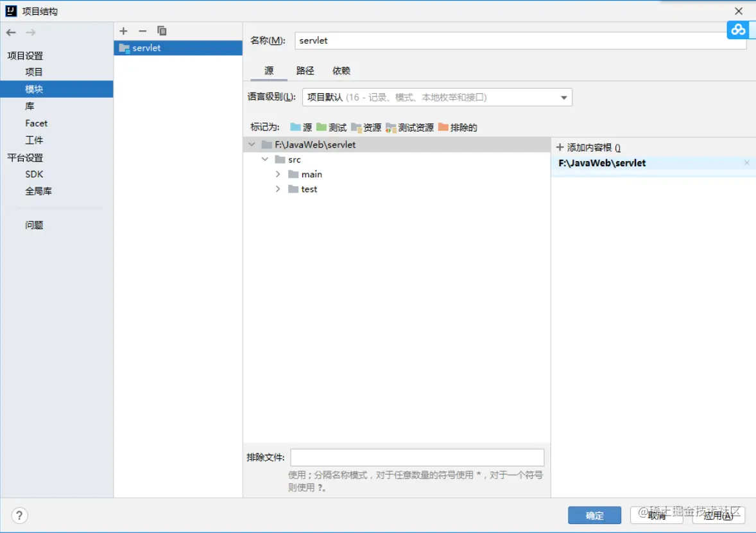Open 工件 (Artifacts) in sidebar
756x533 pixels.
click(34, 140)
